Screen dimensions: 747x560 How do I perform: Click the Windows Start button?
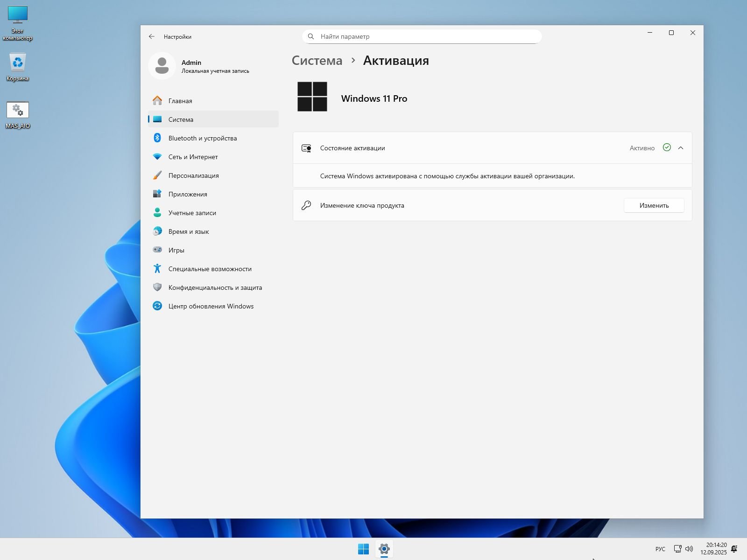pos(363,549)
